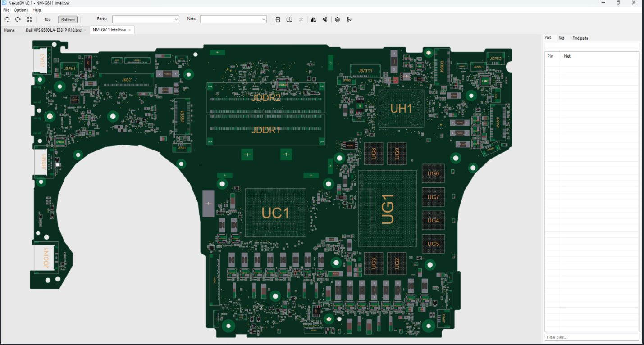Select the JWLAN1 connector
644x345 pixels.
[x=498, y=122]
